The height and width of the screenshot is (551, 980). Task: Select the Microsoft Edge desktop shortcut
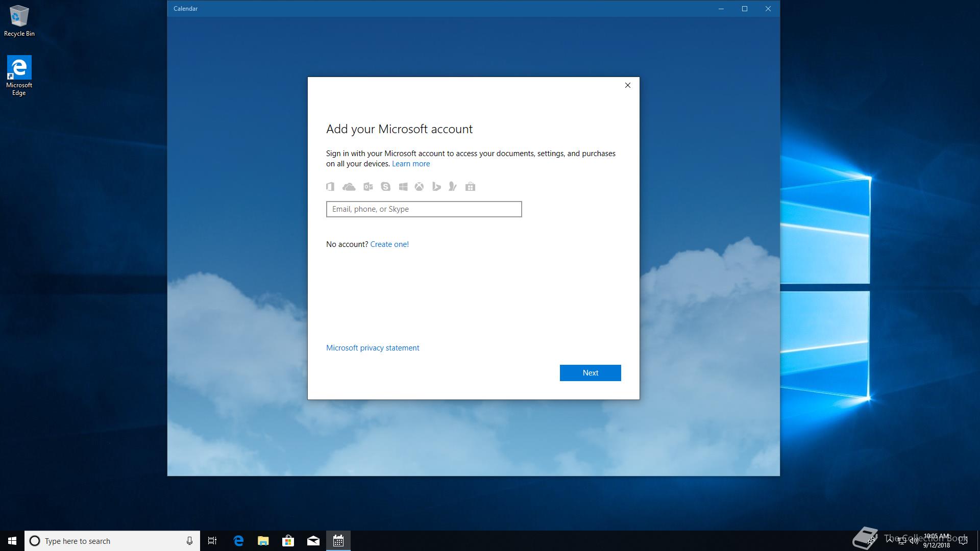tap(19, 76)
